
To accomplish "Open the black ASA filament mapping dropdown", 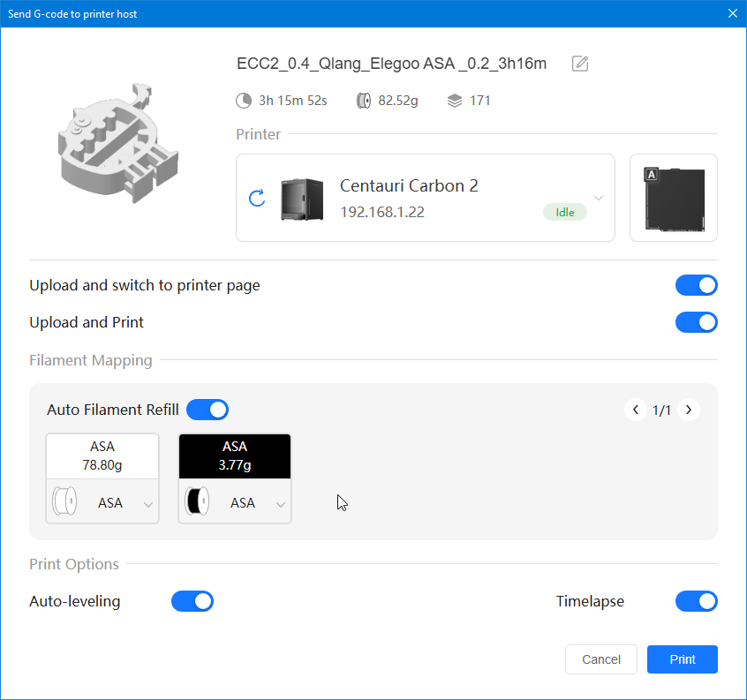I will (280, 504).
